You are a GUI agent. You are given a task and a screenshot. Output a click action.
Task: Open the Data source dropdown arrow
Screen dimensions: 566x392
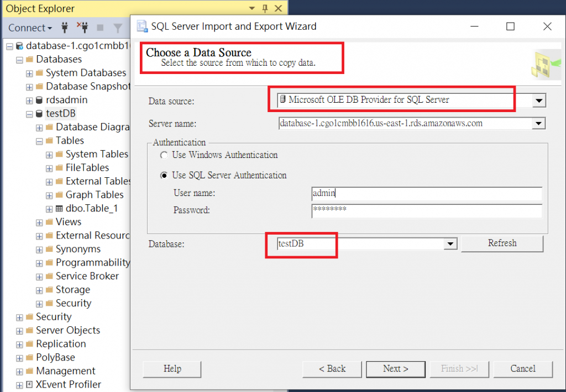coord(539,100)
